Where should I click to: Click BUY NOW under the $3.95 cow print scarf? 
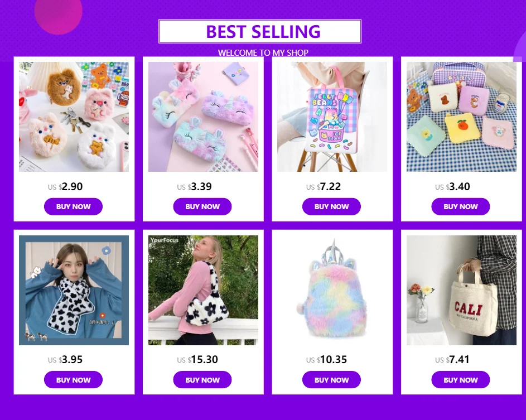pyautogui.click(x=73, y=380)
